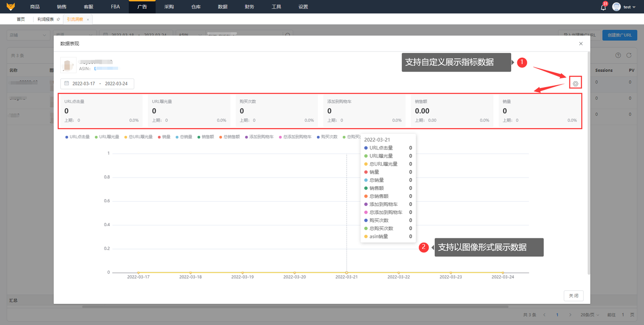Open the 设置 menu
This screenshot has height=325, width=644.
click(x=303, y=7)
